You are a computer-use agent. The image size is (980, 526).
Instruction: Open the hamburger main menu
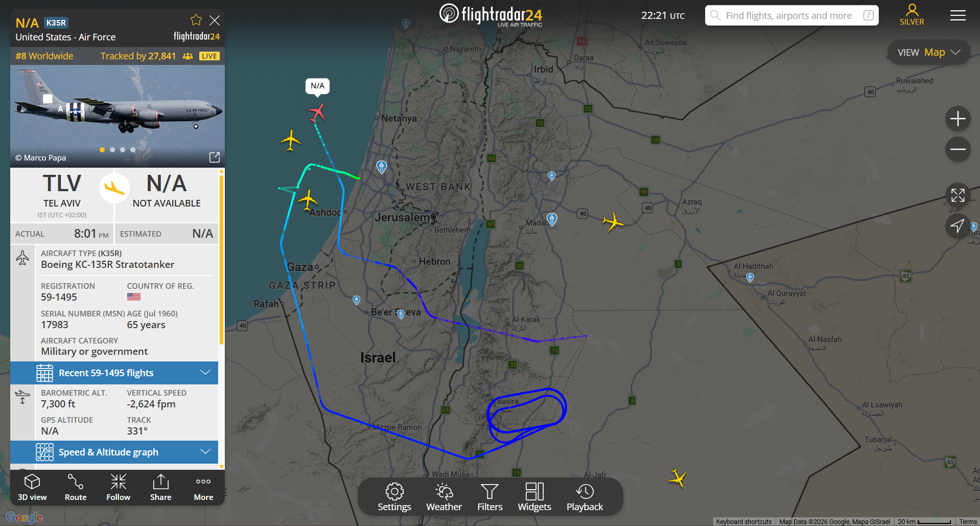tap(958, 15)
